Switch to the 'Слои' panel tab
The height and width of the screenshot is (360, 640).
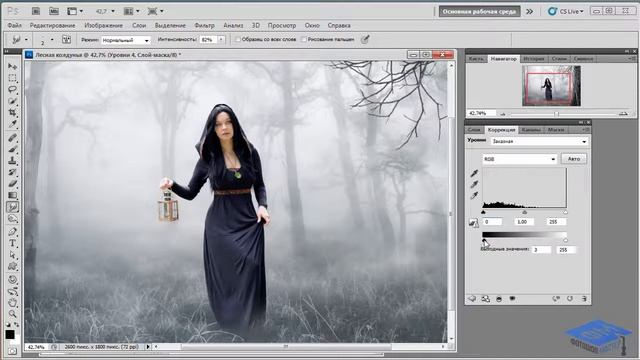click(474, 129)
